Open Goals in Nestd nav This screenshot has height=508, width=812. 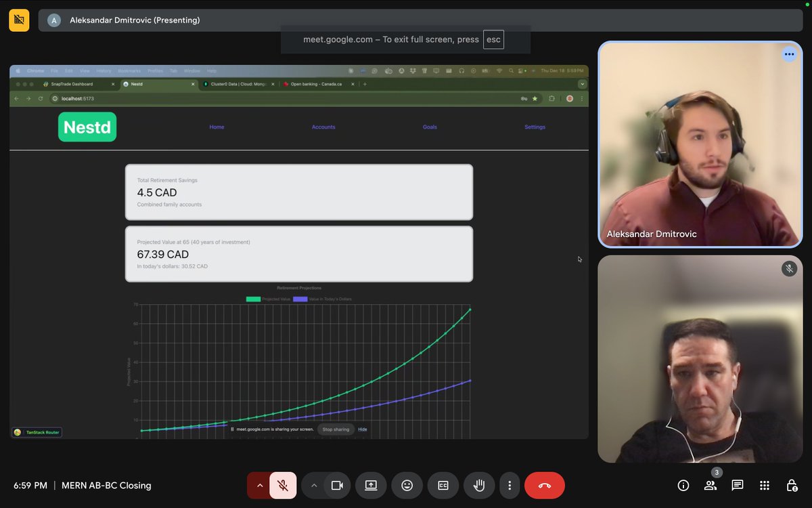pyautogui.click(x=430, y=127)
